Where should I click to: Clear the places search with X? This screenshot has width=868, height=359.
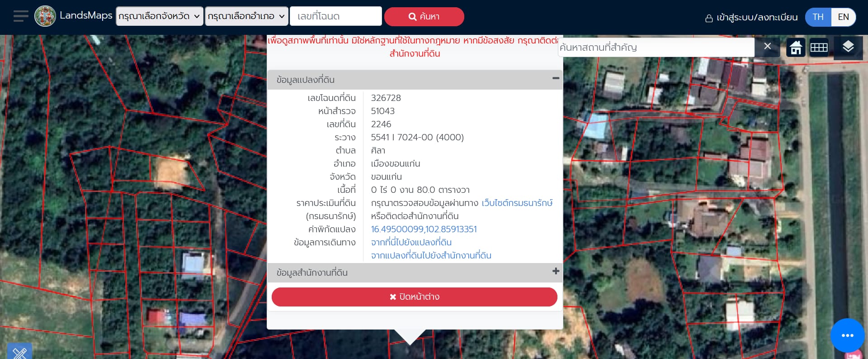(x=767, y=46)
